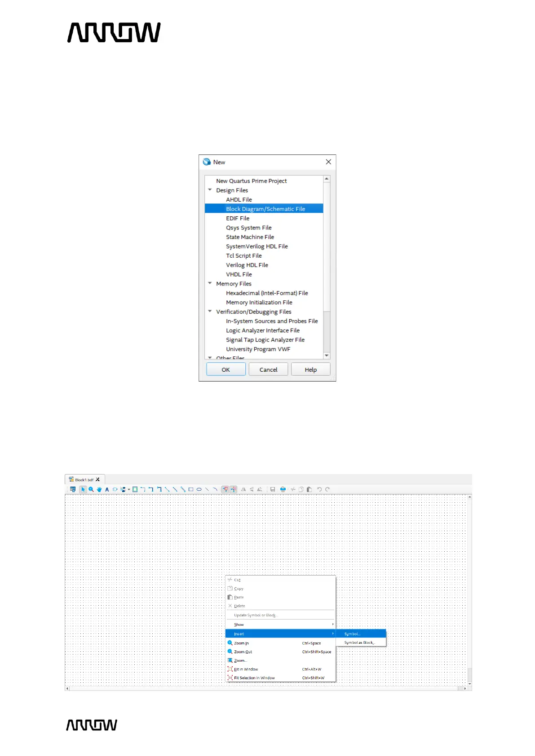Close the Block1.bdf tab

coord(98,479)
